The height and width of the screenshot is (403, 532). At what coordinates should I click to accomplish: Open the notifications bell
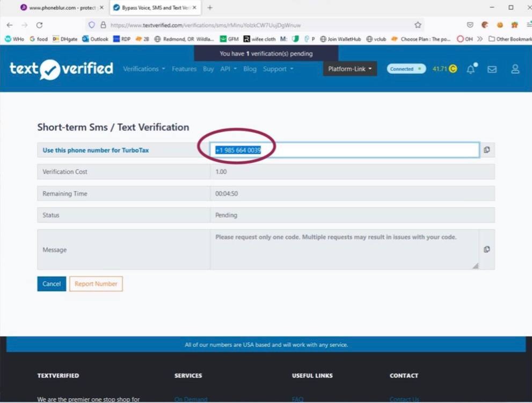[471, 69]
